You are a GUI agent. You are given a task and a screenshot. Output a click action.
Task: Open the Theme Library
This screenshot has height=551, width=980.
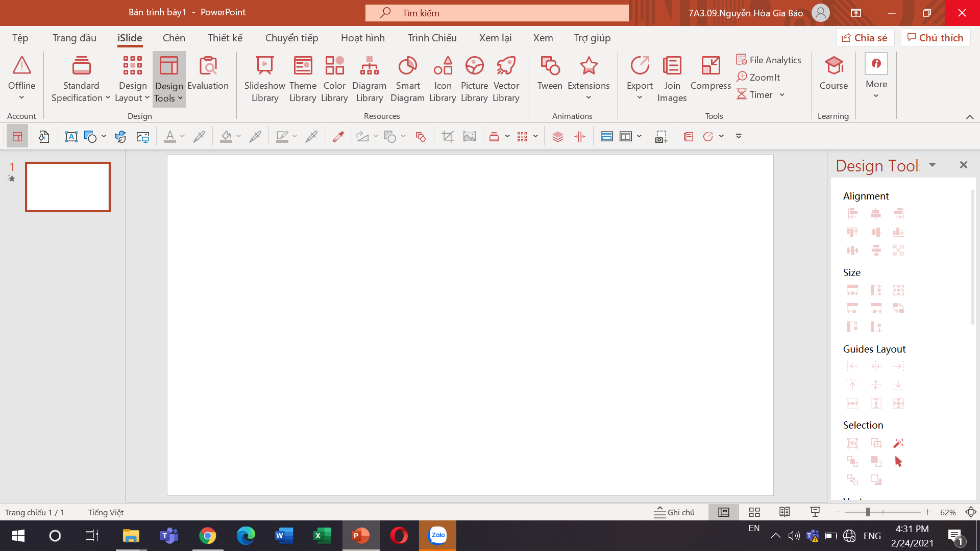pyautogui.click(x=303, y=79)
